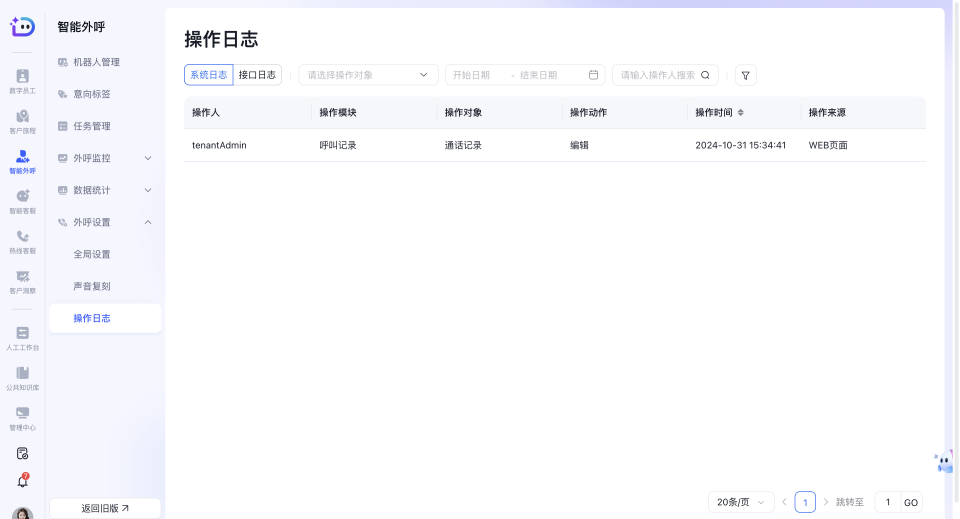Viewport: 960px width, 519px height.
Task: Select 操作日志 submenu item
Action: pyautogui.click(x=105, y=318)
